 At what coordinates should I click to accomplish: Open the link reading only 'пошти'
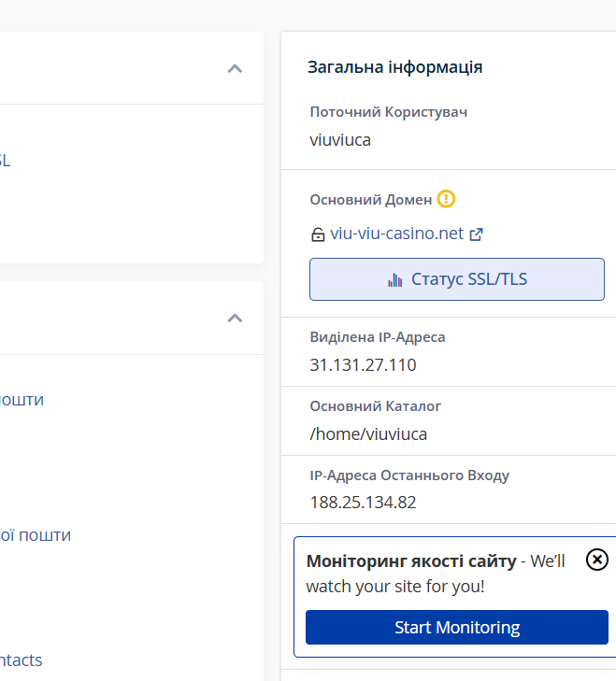pos(21,400)
